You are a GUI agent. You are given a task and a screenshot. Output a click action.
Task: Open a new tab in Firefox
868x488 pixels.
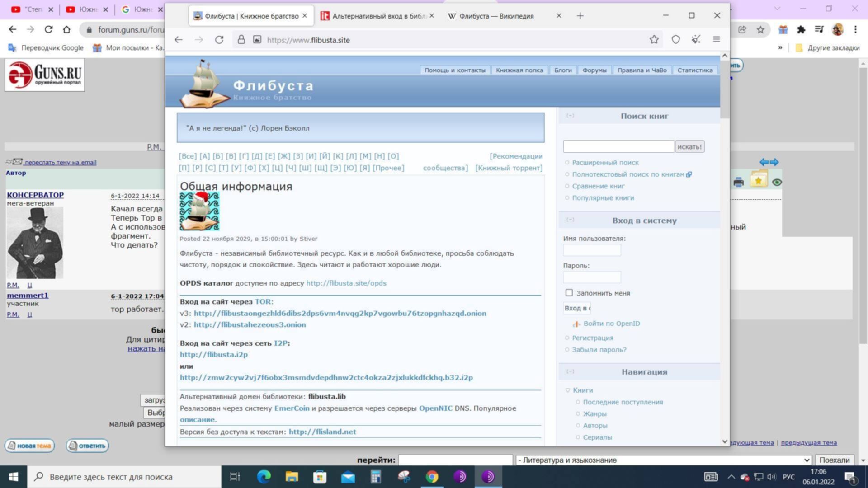pyautogui.click(x=580, y=16)
